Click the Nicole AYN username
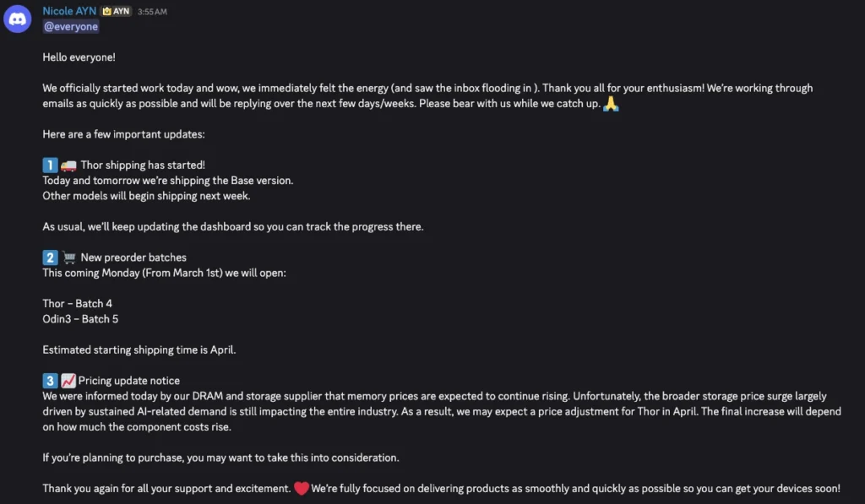The height and width of the screenshot is (504, 865). click(x=68, y=11)
